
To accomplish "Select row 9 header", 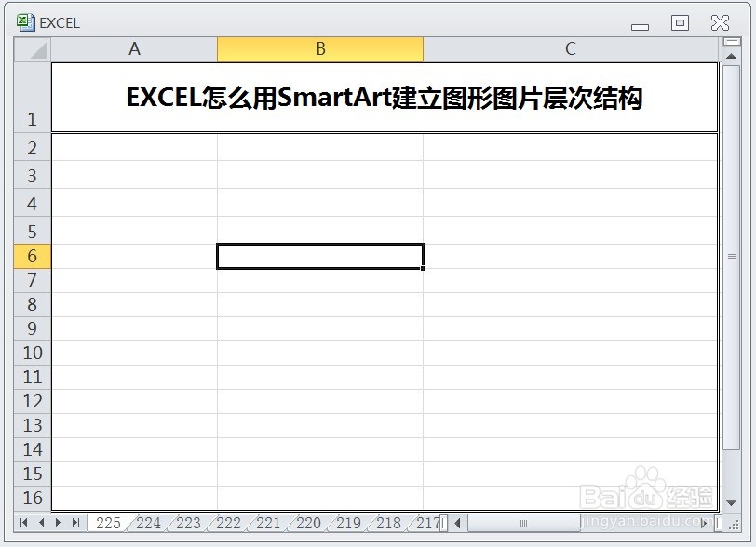I will (x=33, y=328).
